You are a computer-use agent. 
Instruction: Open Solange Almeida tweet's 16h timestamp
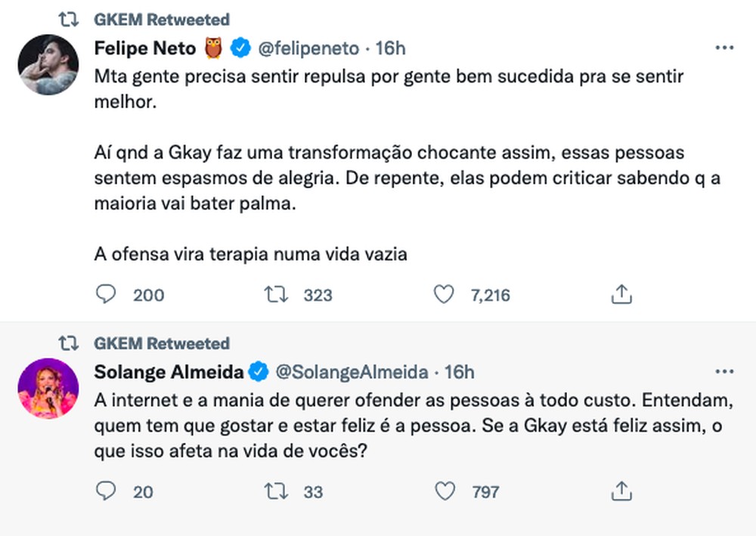(x=459, y=372)
